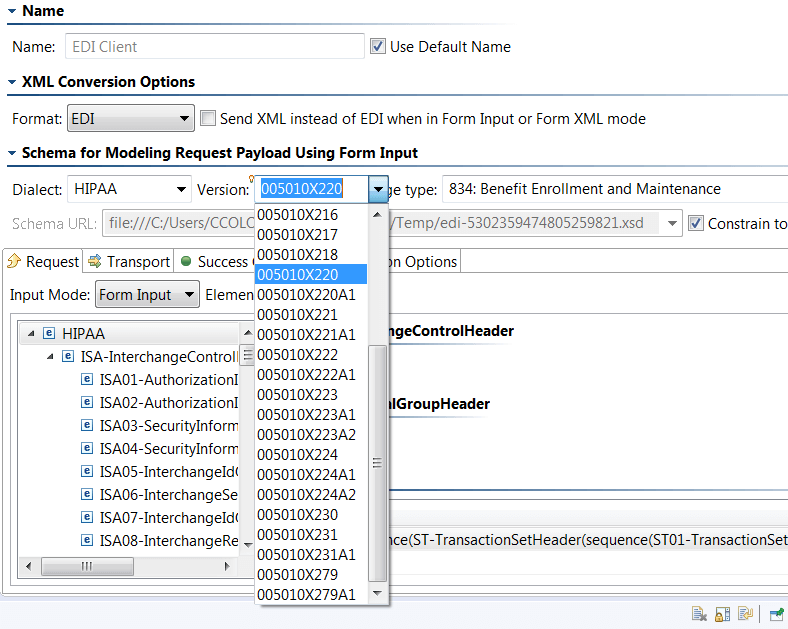The width and height of the screenshot is (788, 629).
Task: Select version 005010X279A1 from list
Action: pyautogui.click(x=311, y=594)
